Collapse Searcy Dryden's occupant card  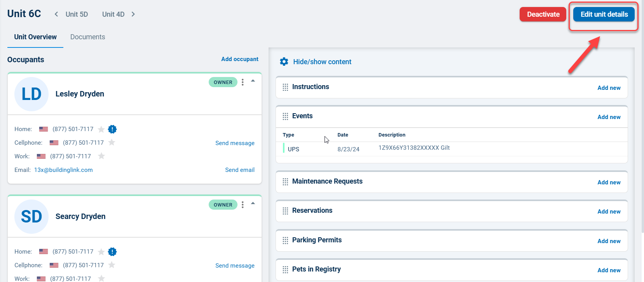tap(253, 203)
